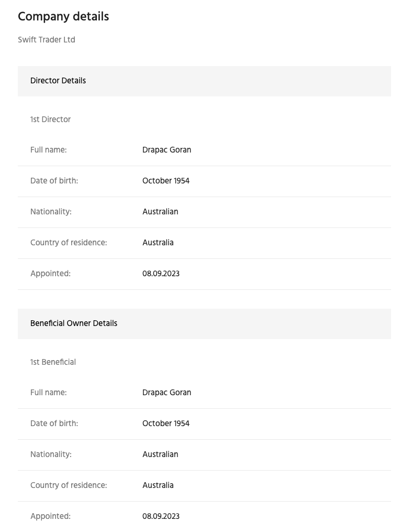Screen dimensions: 401x532
Task: Click the Full name label under 1st Director
Action: click(49, 150)
